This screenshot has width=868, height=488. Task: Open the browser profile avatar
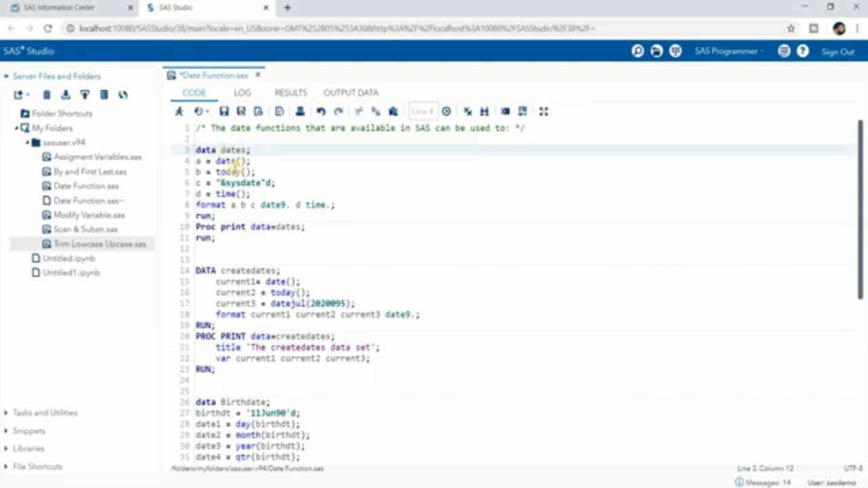pyautogui.click(x=840, y=28)
